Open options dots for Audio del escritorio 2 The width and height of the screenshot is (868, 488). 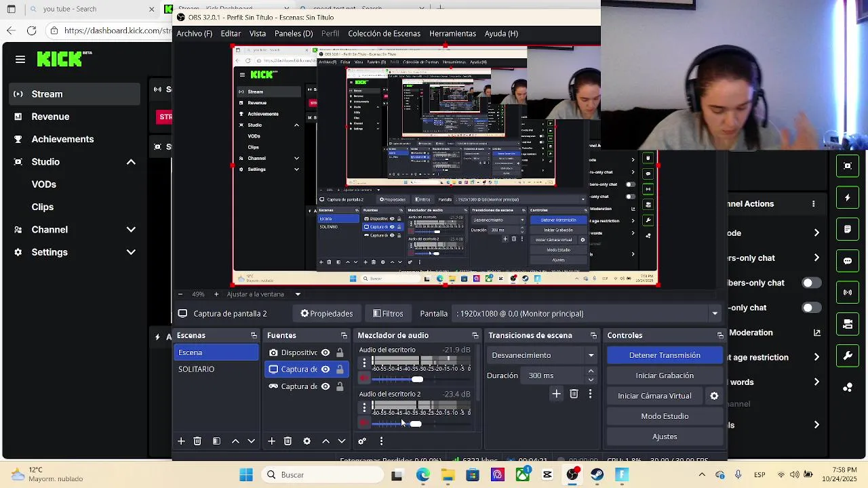(364, 407)
